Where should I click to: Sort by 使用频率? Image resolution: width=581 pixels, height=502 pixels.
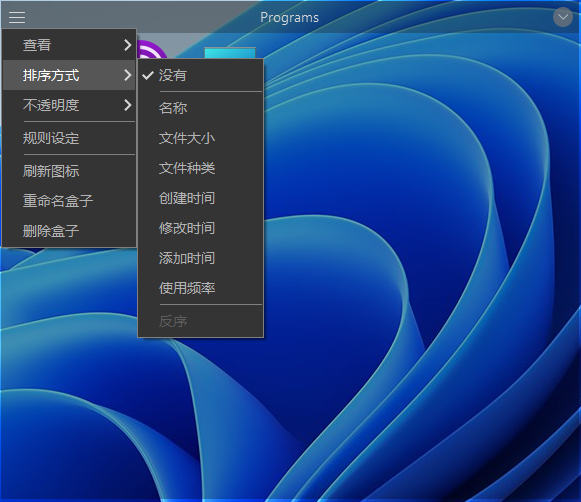[x=200, y=288]
